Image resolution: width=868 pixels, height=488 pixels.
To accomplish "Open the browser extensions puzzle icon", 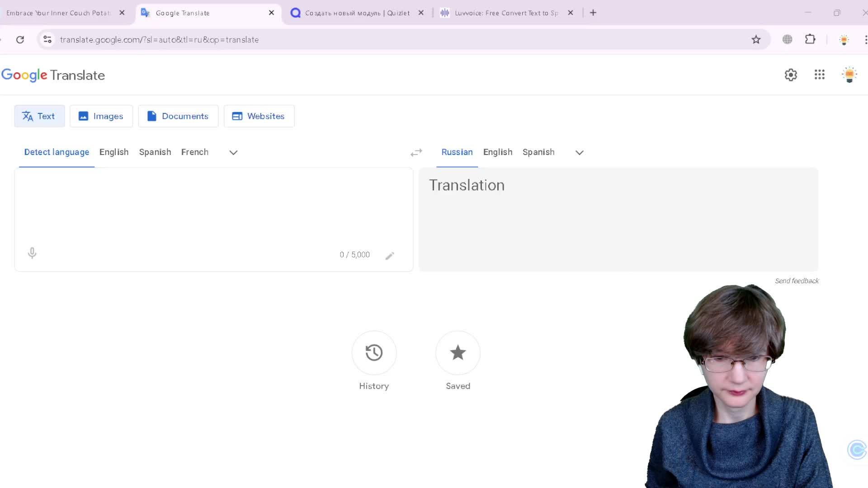I will (810, 39).
